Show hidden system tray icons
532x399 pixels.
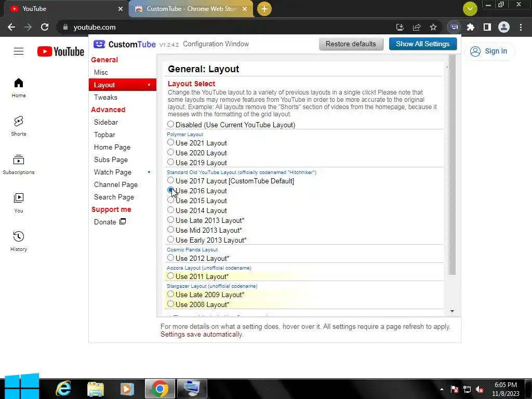click(442, 390)
